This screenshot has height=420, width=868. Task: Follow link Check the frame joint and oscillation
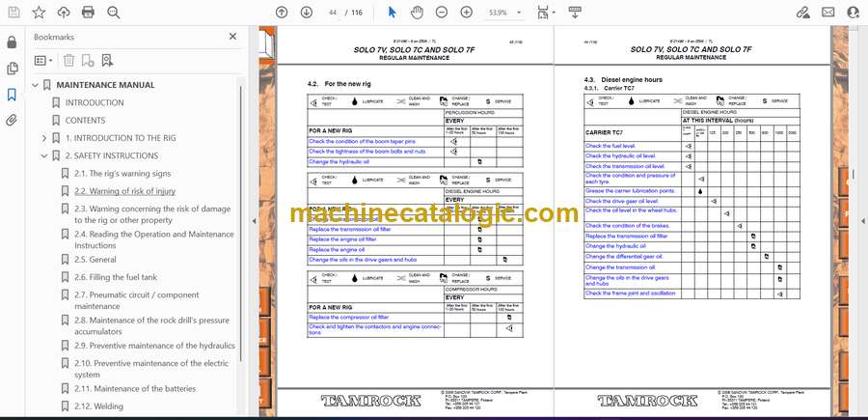click(631, 294)
